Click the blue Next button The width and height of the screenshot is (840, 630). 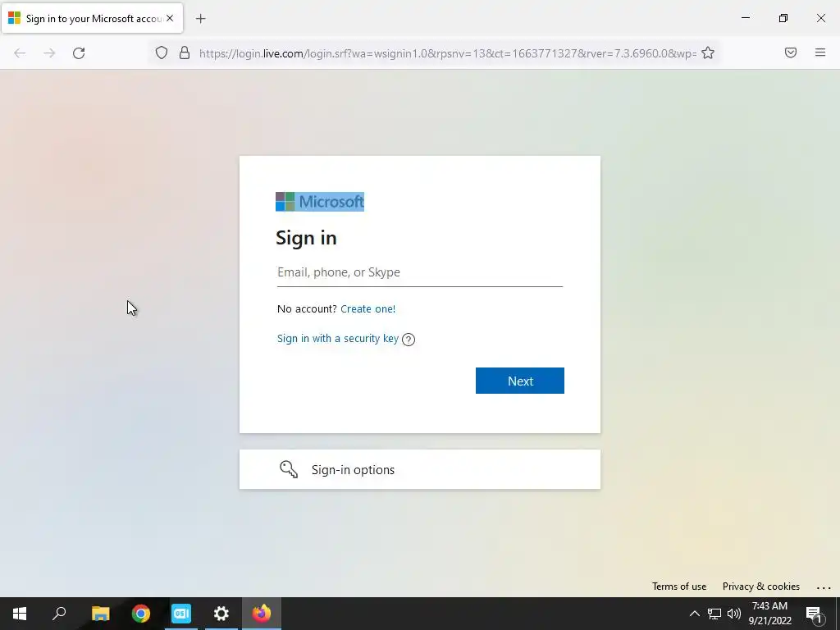tap(519, 381)
